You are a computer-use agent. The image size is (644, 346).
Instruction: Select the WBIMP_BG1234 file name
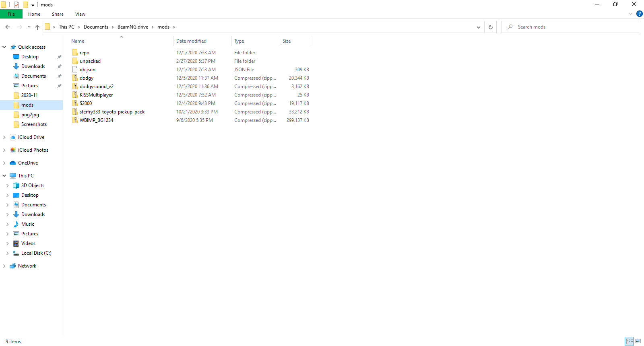click(96, 120)
